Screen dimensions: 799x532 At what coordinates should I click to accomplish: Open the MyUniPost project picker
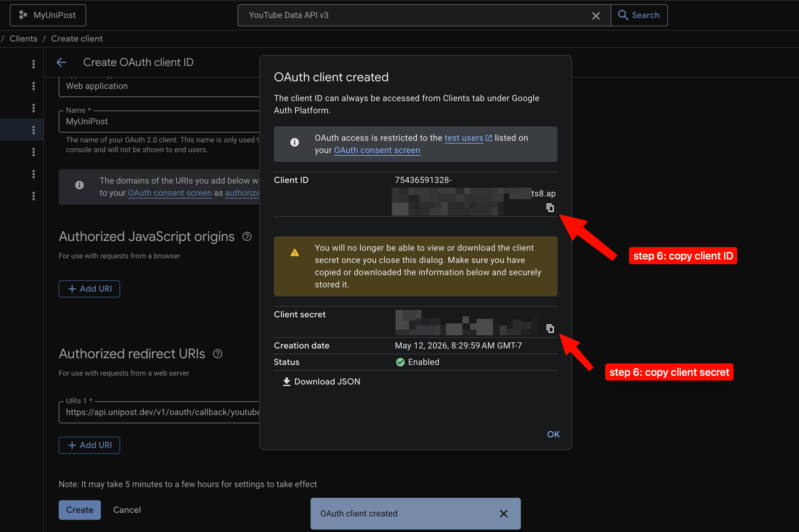[48, 15]
